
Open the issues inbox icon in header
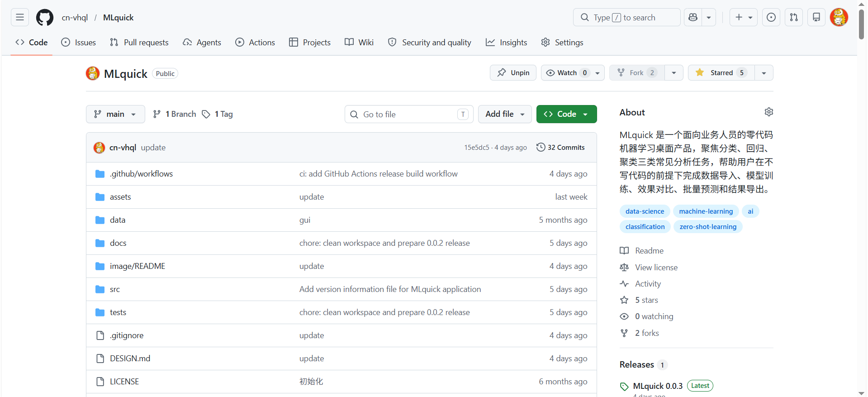point(771,17)
